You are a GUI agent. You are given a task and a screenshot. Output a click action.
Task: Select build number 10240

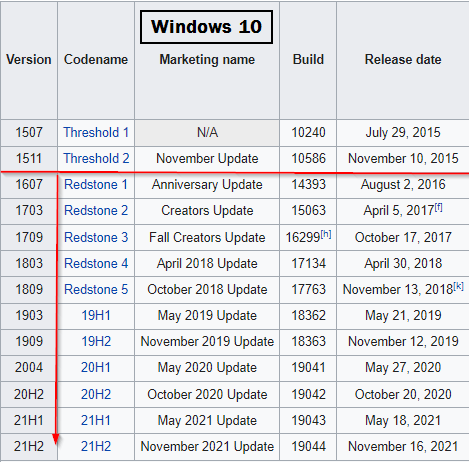[x=308, y=132]
